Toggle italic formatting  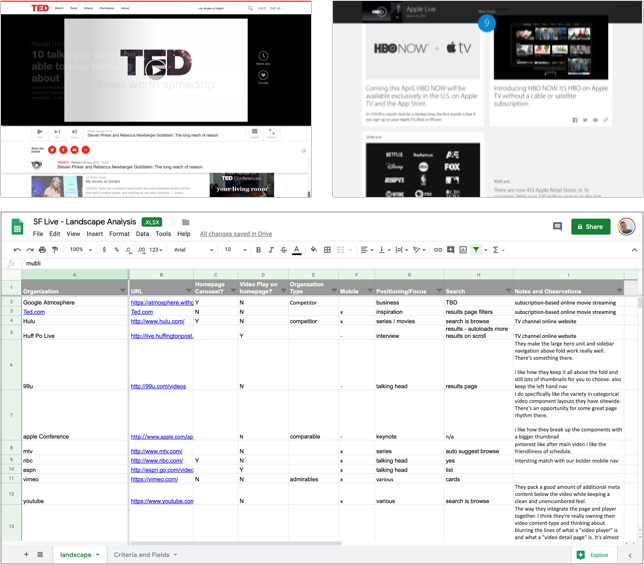pos(271,250)
